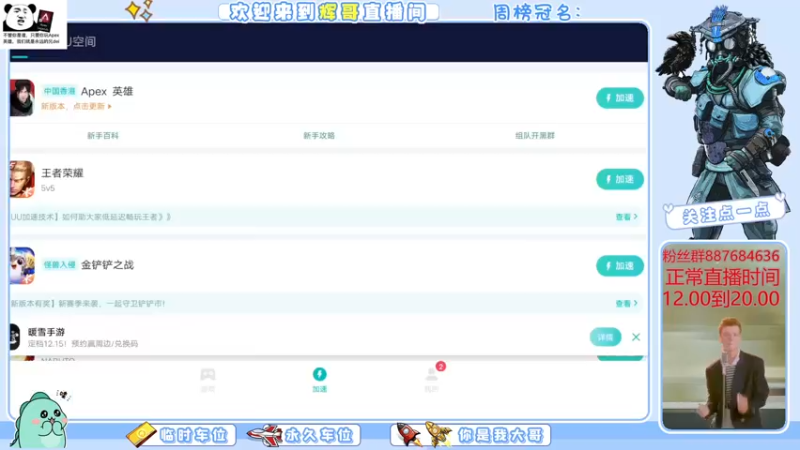Image resolution: width=800 pixels, height=450 pixels.
Task: Click 加速 button for Apex 英雄
Action: tap(620, 98)
